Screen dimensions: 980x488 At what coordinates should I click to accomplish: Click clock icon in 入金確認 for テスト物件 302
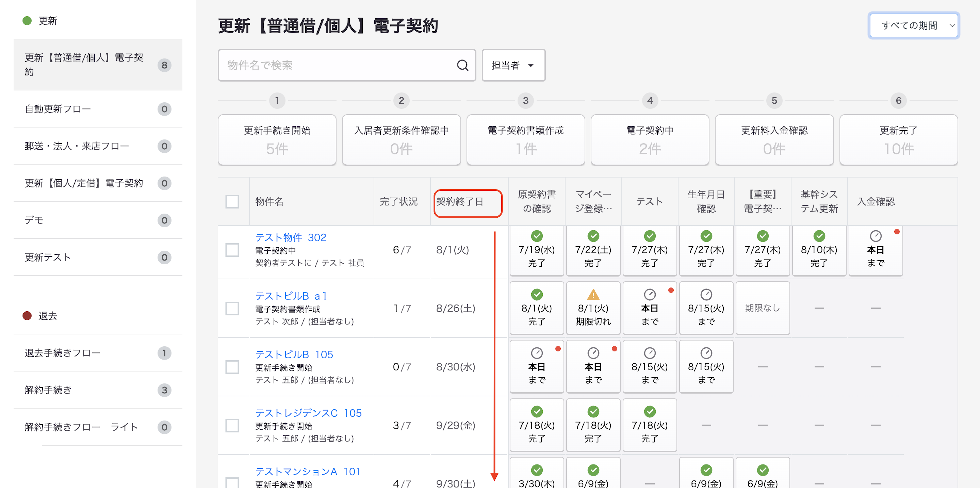pos(875,236)
